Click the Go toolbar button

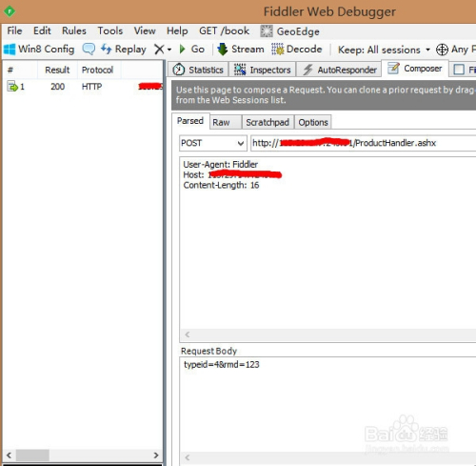pyautogui.click(x=197, y=50)
